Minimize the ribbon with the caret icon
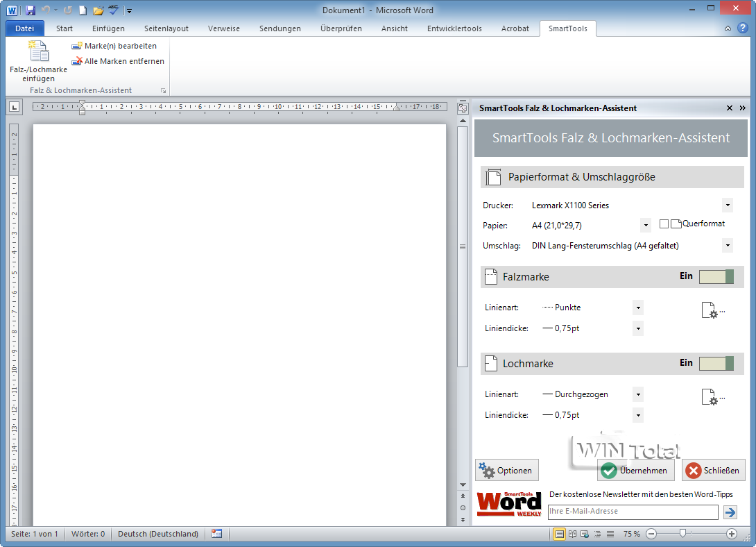 [728, 28]
